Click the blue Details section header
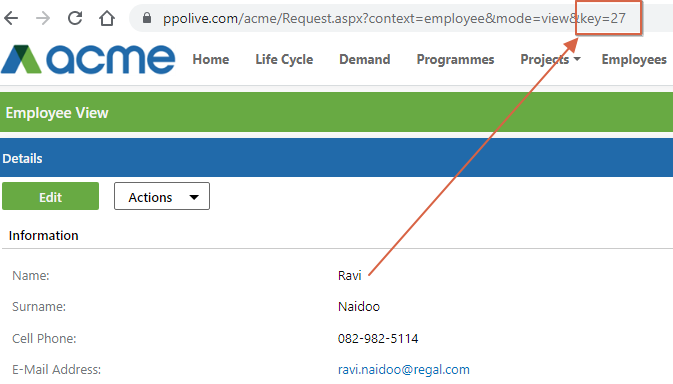Screen dimensions: 673x384 click(336, 158)
